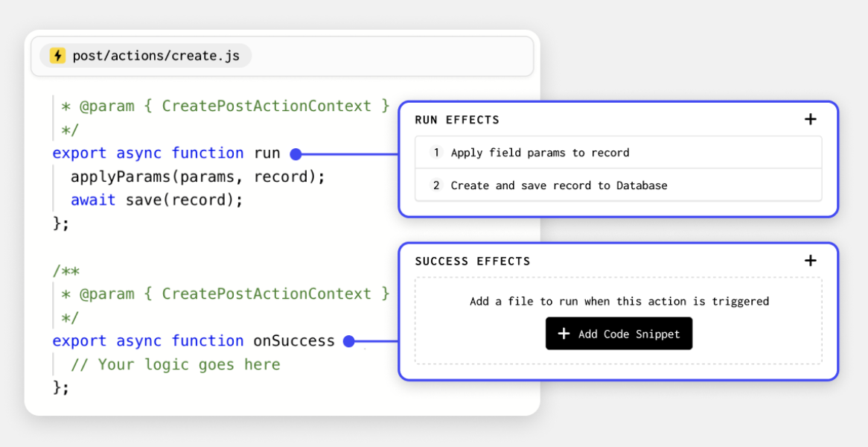The image size is (868, 447).
Task: Expand the RUN EFFECTS list via its plus
Action: coord(811,118)
